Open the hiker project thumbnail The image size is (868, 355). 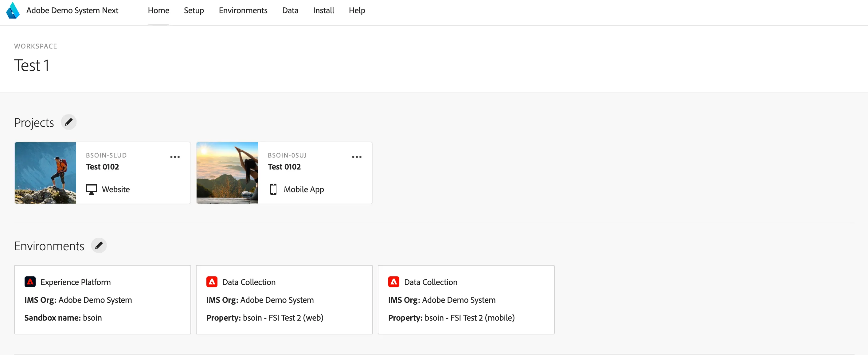click(45, 173)
